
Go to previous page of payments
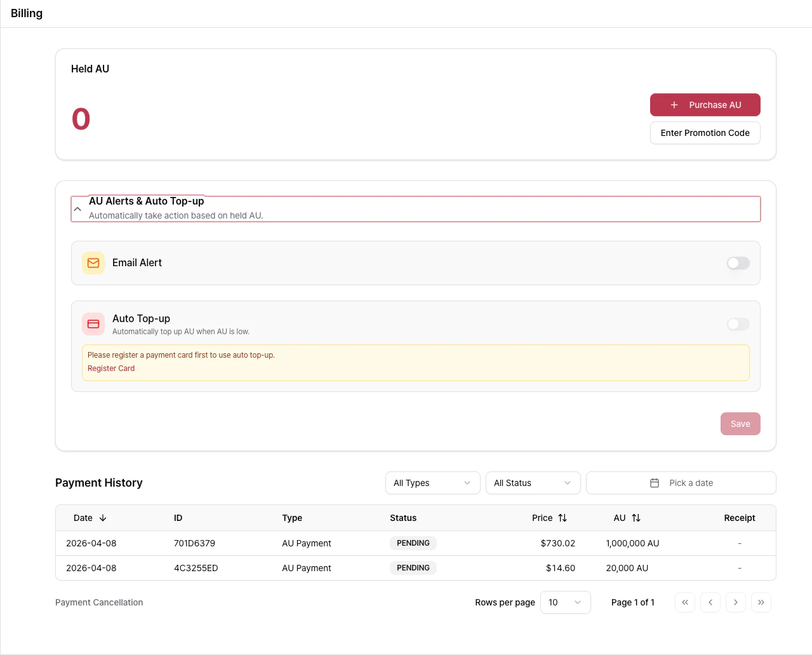click(710, 602)
